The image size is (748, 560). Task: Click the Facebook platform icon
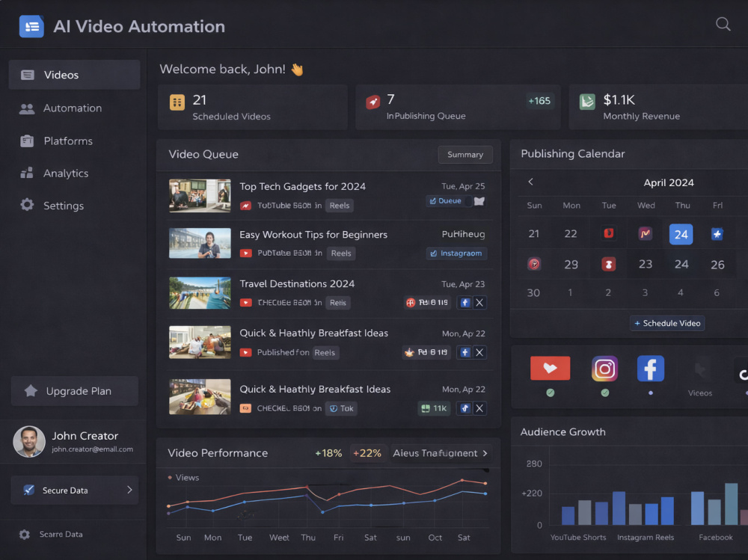click(651, 369)
